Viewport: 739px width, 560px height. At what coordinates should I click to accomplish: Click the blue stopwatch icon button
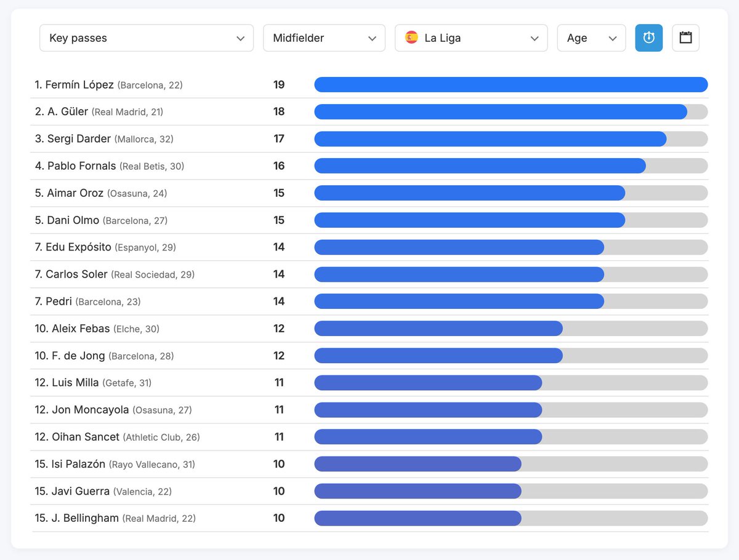(x=649, y=38)
